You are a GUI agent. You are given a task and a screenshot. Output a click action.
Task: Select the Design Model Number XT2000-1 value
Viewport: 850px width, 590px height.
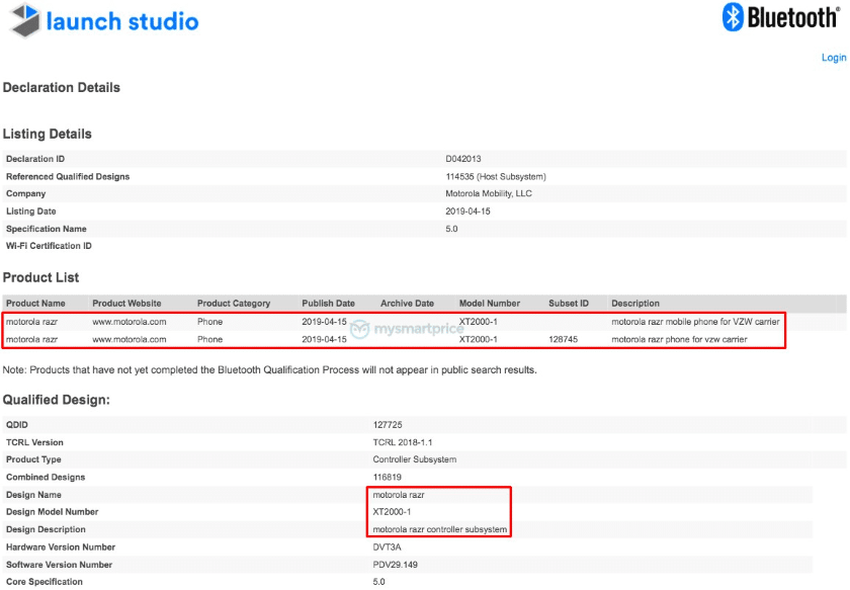point(393,512)
